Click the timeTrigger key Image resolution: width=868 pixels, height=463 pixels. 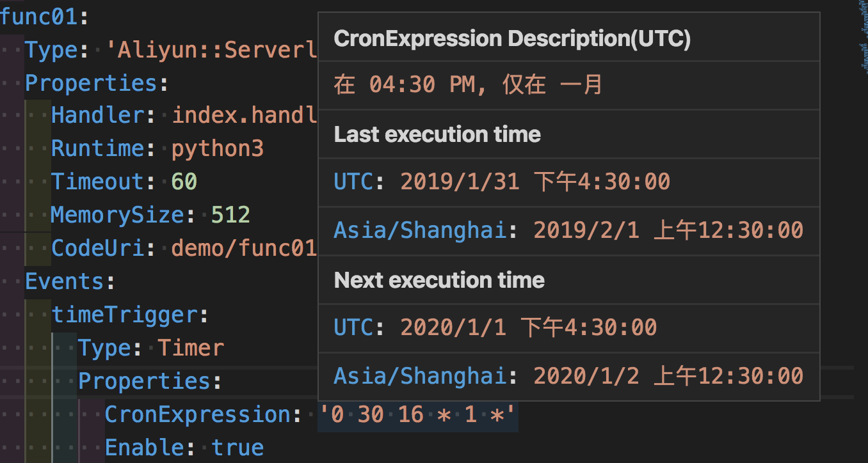(x=124, y=315)
